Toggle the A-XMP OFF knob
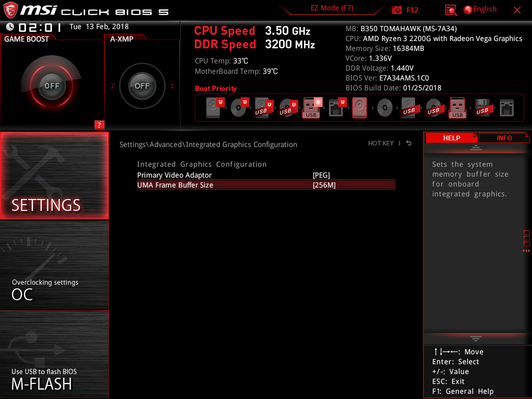Viewport: 532px width, 399px height. (142, 86)
